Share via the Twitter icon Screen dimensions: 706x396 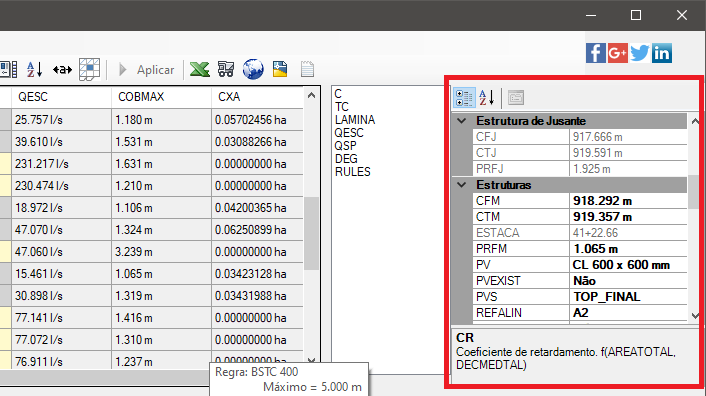click(x=639, y=53)
